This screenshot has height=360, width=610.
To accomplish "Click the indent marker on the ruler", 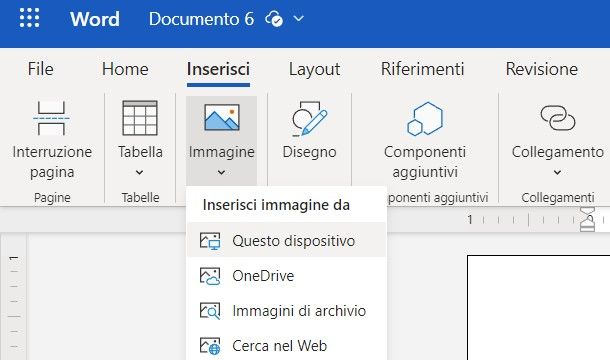I will (587, 219).
